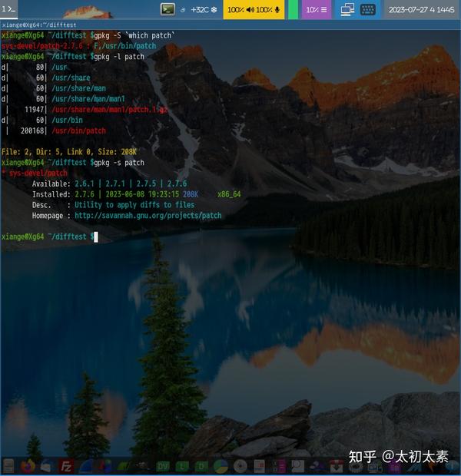Click the green status block
Viewport: 461px width, 476px height.
click(293, 9)
